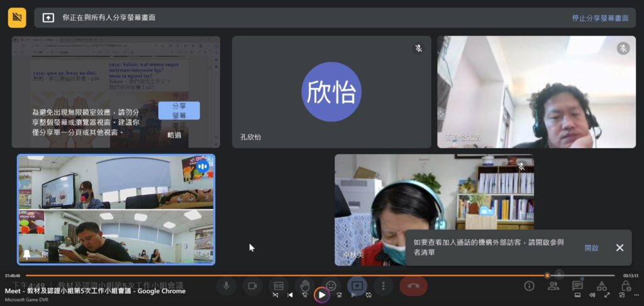Screen dimensions: 644x306
Task: Click 開啟 to open participant list
Action: point(591,248)
